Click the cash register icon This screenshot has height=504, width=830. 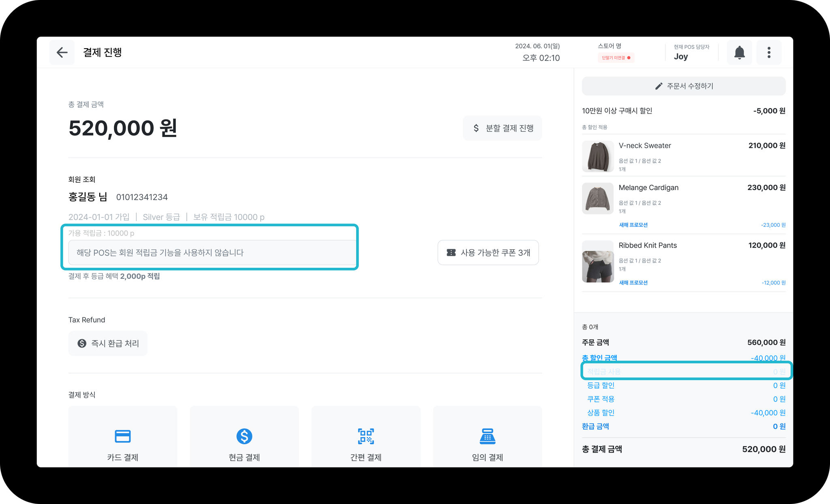(x=488, y=436)
